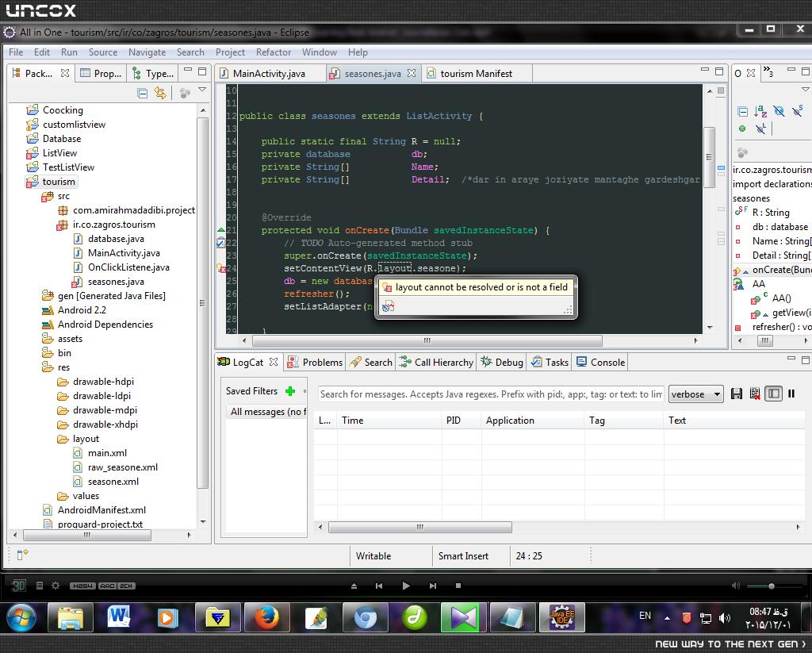Select All messages saved filter
The width and height of the screenshot is (812, 653).
point(267,412)
